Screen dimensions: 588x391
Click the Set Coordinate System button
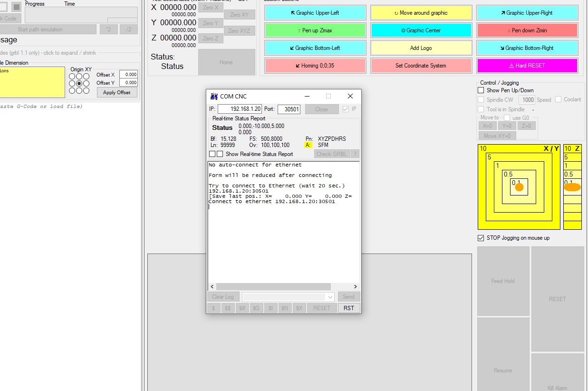(x=421, y=66)
